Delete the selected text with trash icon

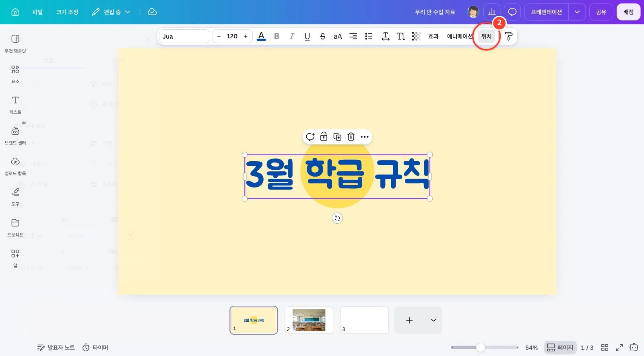coord(351,137)
